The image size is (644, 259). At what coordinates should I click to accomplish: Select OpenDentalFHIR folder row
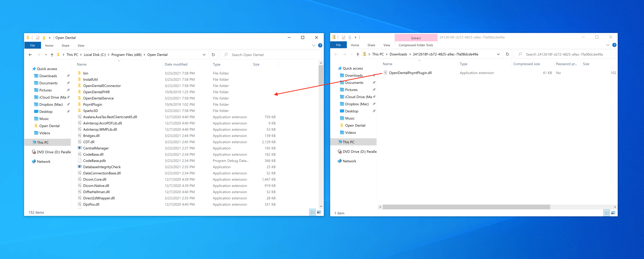[177, 92]
